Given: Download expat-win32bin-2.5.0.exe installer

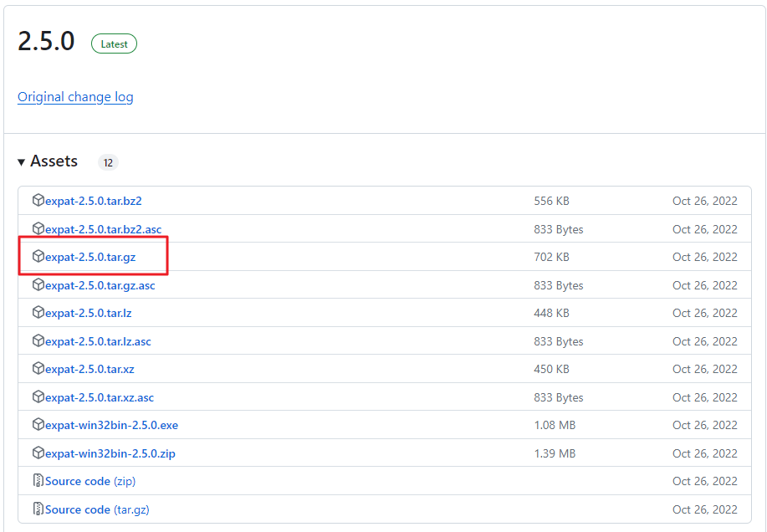Looking at the screenshot, I should (x=111, y=426).
